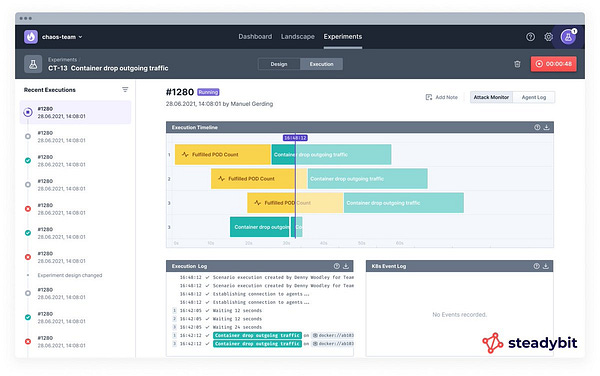Click the experiment flask icon beside CT-13
The width and height of the screenshot is (600, 376).
click(33, 64)
